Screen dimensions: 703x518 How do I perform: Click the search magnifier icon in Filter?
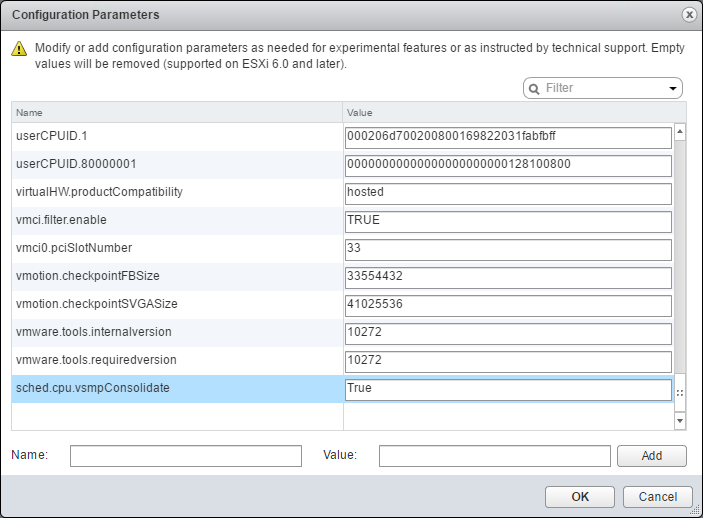534,89
